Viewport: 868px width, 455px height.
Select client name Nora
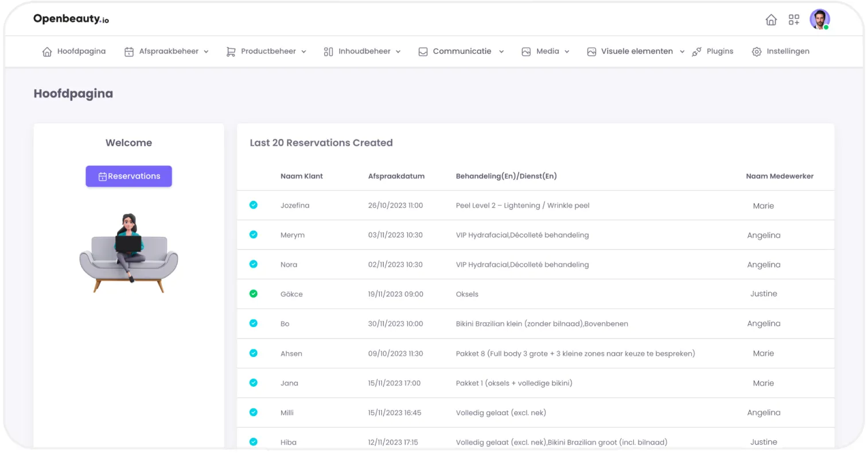tap(289, 265)
